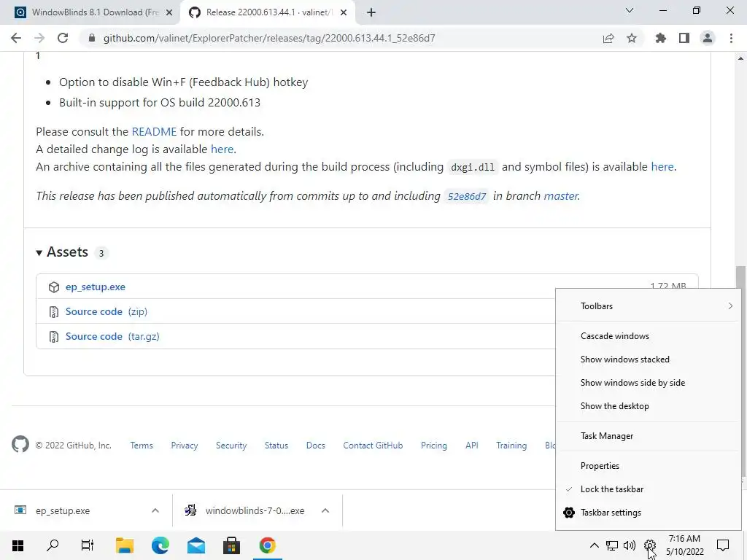Open the volume speaker tray icon
The height and width of the screenshot is (560, 747).
pos(630,545)
